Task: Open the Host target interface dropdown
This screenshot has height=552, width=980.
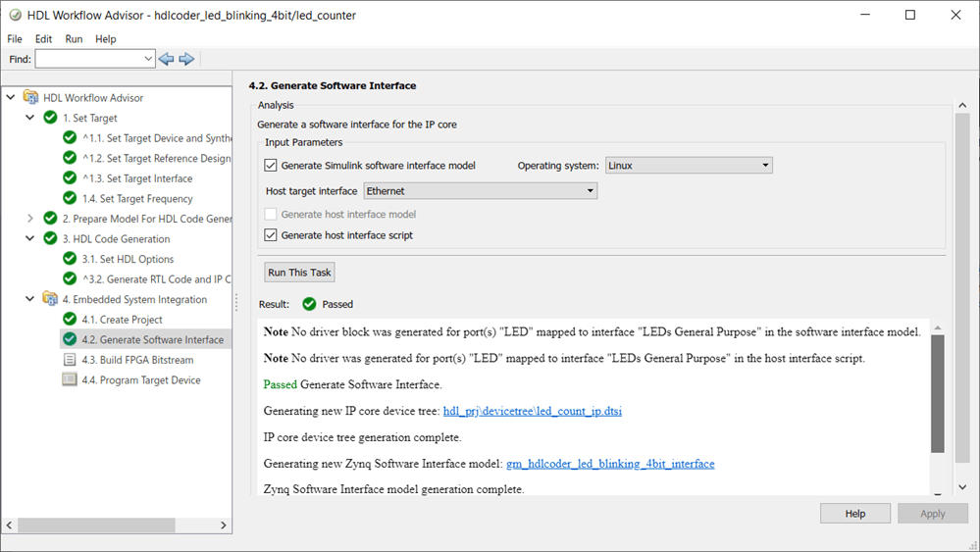Action: (x=480, y=191)
